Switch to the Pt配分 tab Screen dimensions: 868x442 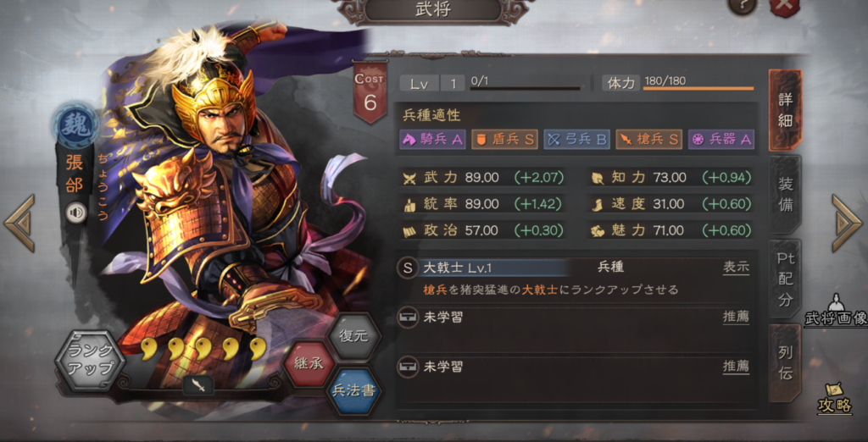[785, 279]
